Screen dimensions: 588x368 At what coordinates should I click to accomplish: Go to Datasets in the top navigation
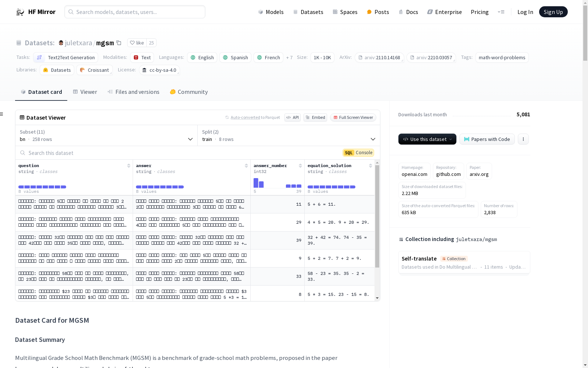308,12
